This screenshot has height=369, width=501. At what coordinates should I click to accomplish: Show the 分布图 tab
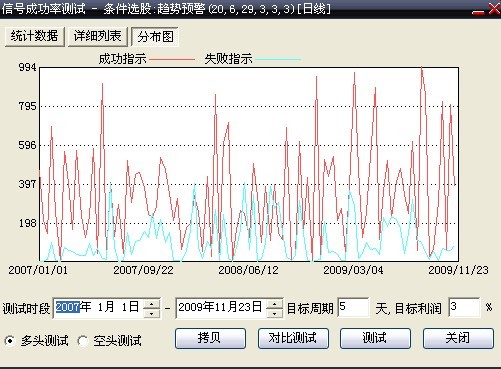pyautogui.click(x=155, y=36)
